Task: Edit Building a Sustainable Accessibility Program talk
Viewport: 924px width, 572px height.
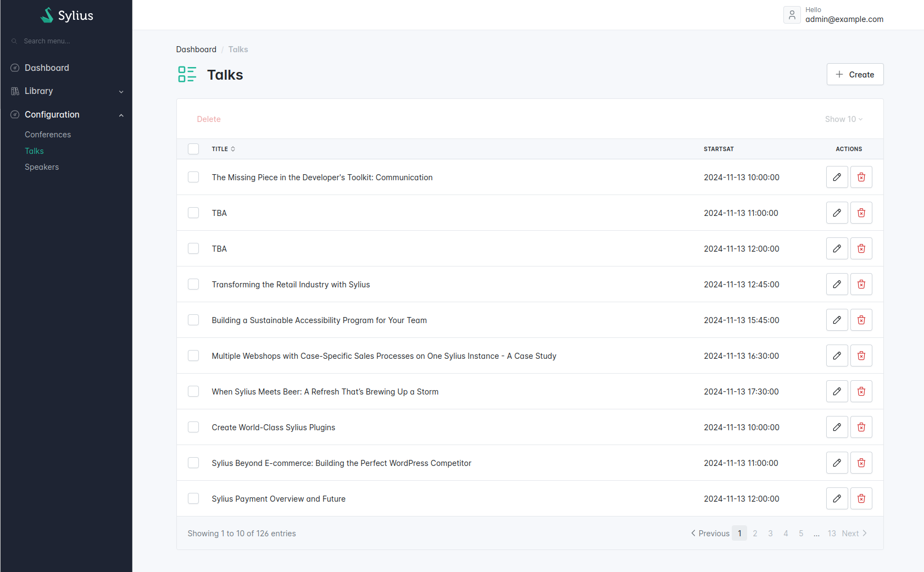Action: point(837,320)
